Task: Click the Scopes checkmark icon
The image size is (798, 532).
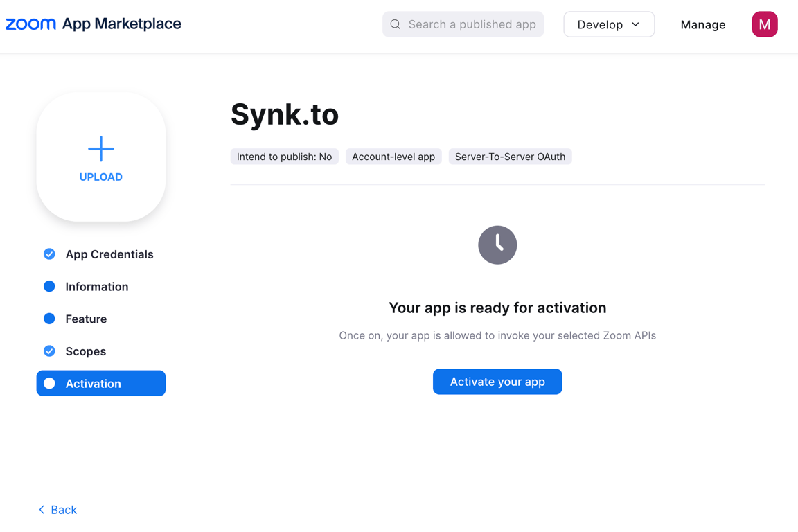Action: coord(49,351)
